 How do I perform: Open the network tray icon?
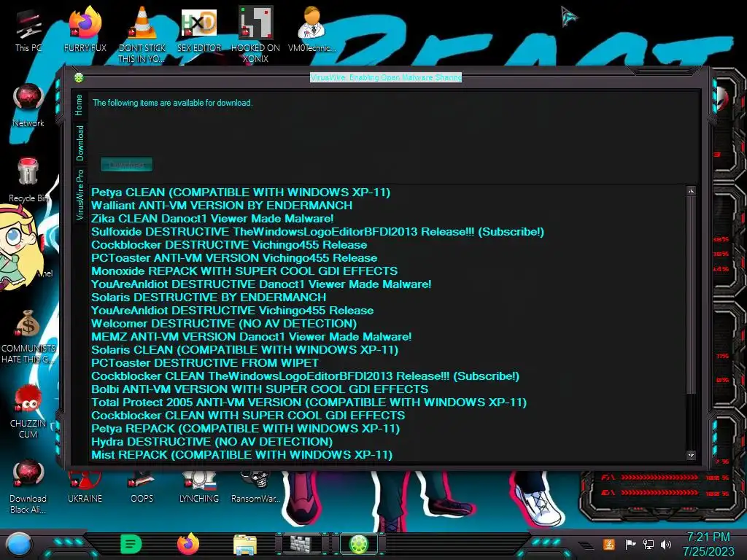(x=648, y=544)
